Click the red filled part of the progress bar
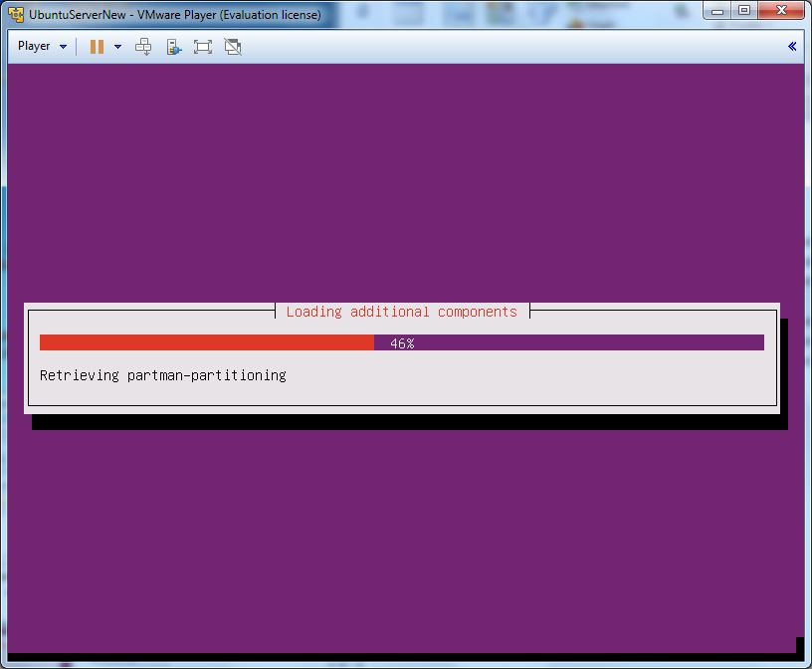The width and height of the screenshot is (812, 669). 206,342
